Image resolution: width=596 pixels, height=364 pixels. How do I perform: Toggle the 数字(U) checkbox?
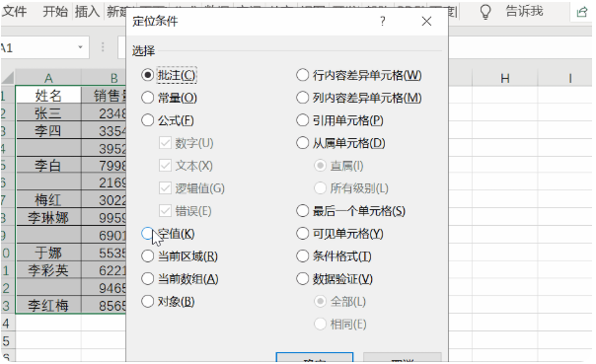(166, 143)
